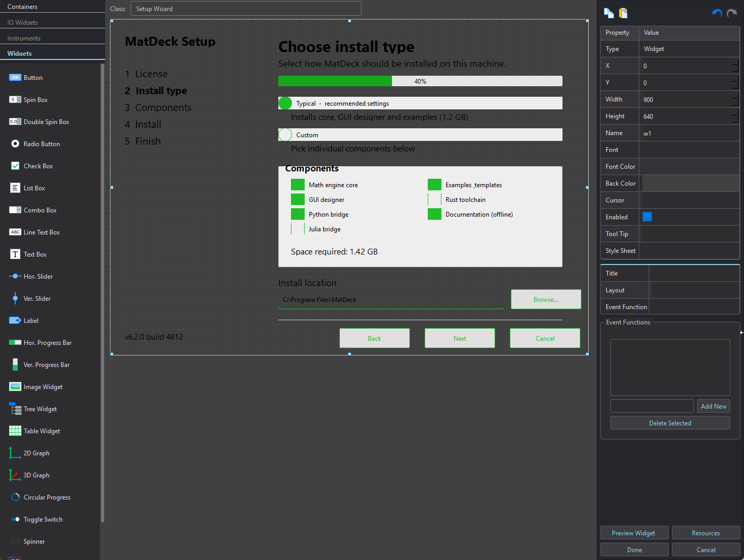Click Delete Selected button
Screen dimensions: 744x560
670,423
